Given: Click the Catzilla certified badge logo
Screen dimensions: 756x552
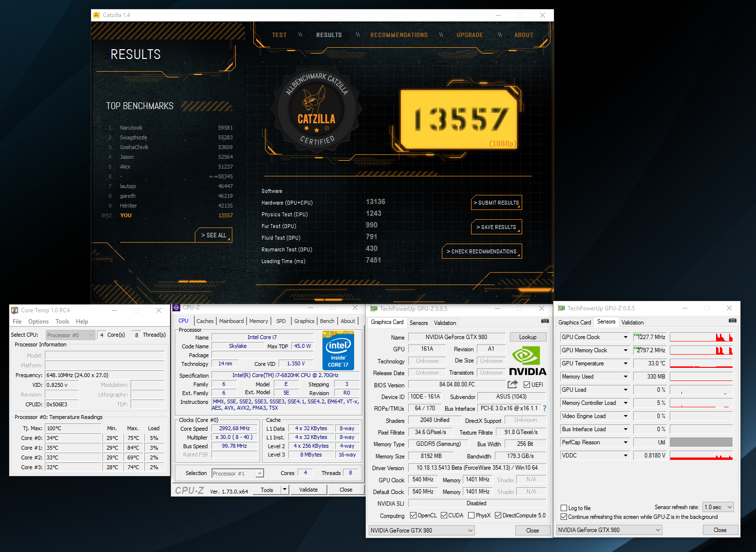Looking at the screenshot, I should 317,111.
